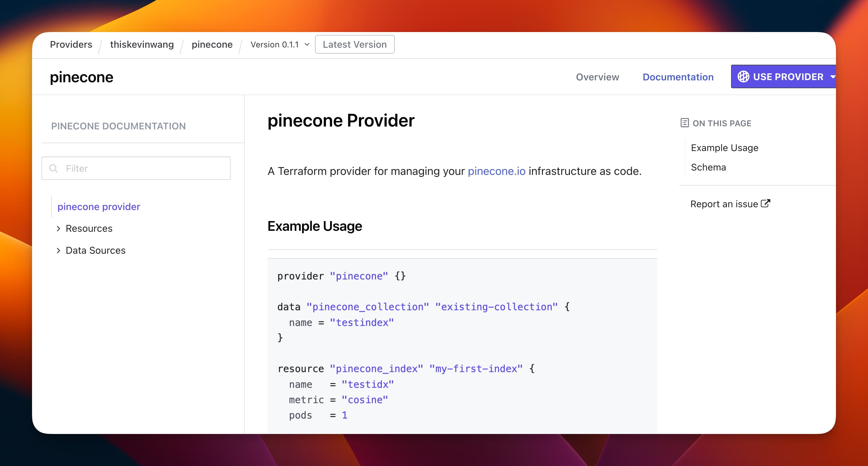868x466 pixels.
Task: Click the pinecone title in header
Action: [82, 77]
